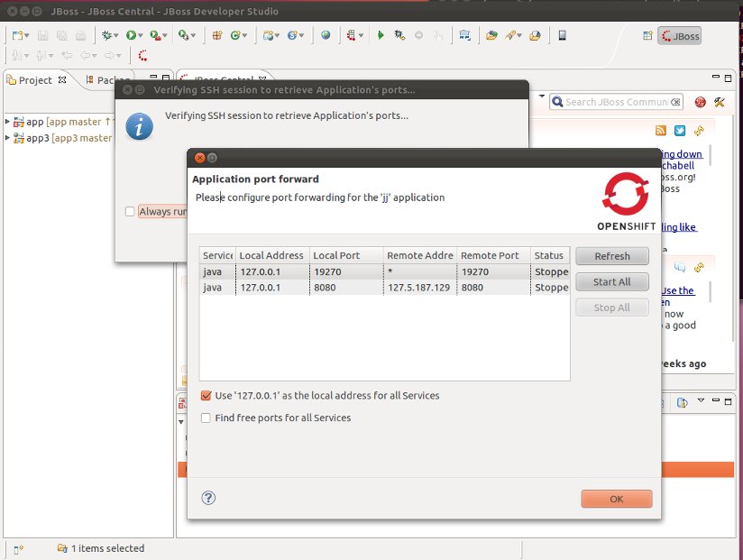Click the red JBoss favorites icon beside search

700,102
